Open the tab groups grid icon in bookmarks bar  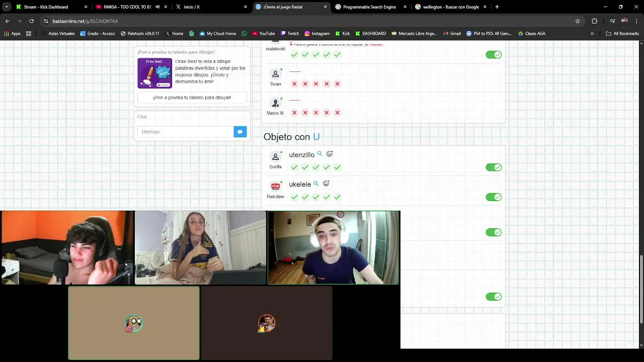click(29, 34)
